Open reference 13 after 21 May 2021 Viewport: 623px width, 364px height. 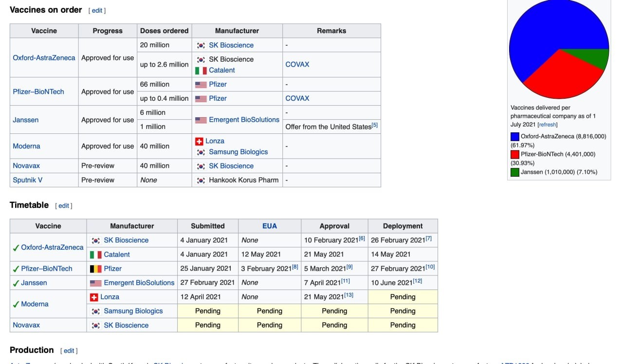349,295
